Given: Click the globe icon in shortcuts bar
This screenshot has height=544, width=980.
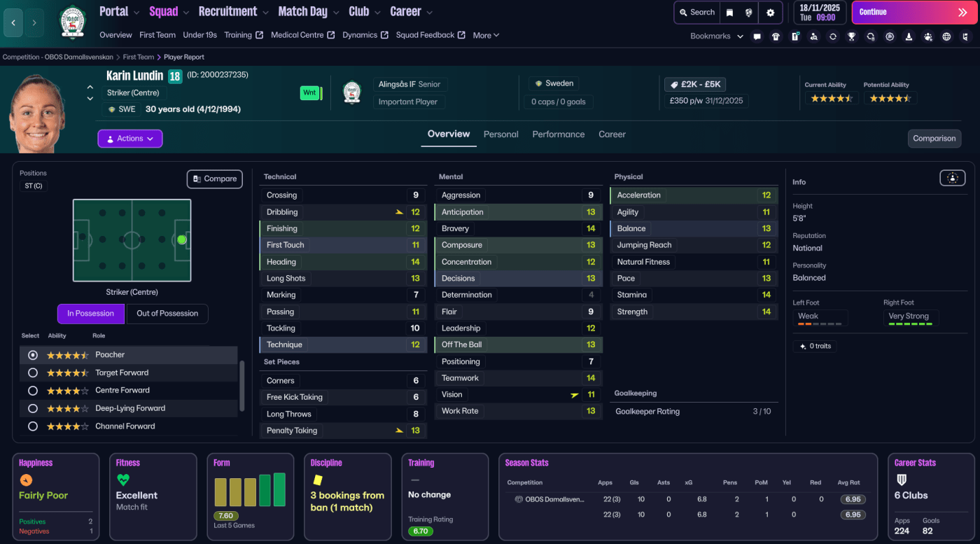Looking at the screenshot, I should click(x=946, y=36).
